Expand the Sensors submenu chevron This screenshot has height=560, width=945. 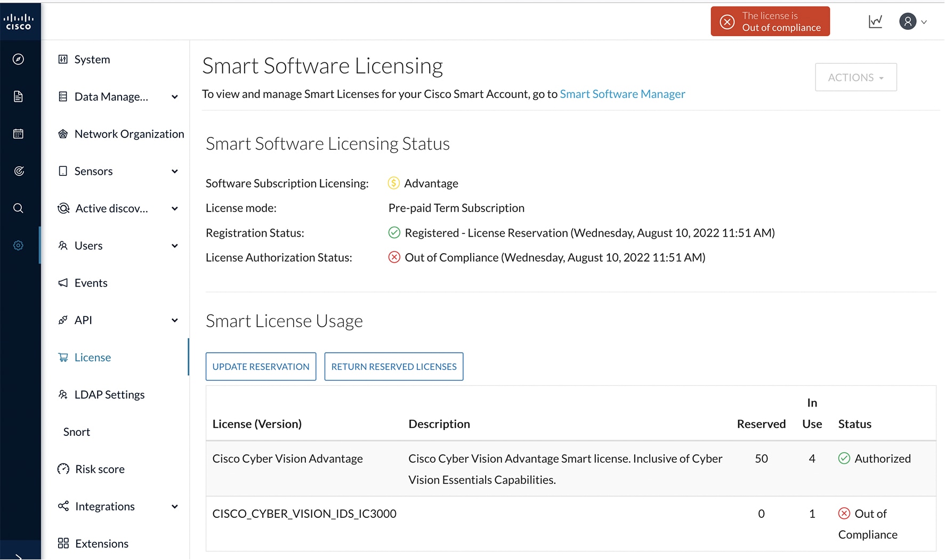coord(174,172)
